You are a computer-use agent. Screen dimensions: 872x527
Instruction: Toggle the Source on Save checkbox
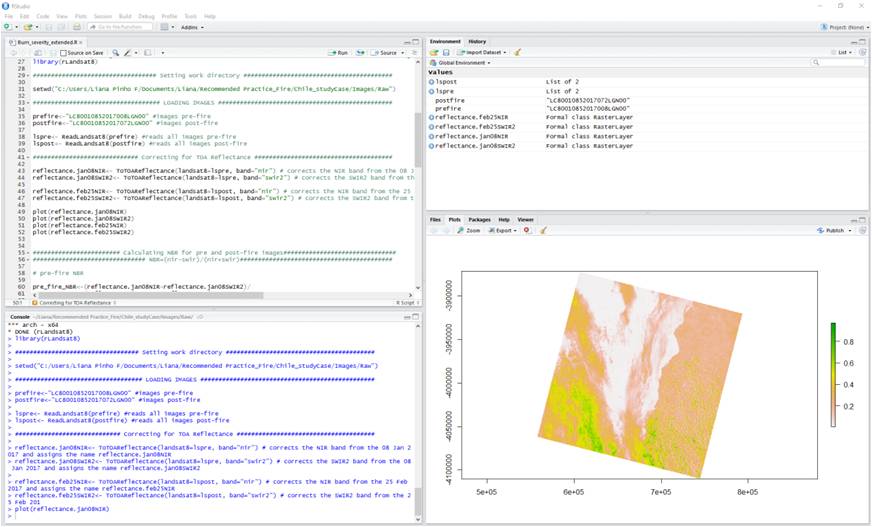63,52
